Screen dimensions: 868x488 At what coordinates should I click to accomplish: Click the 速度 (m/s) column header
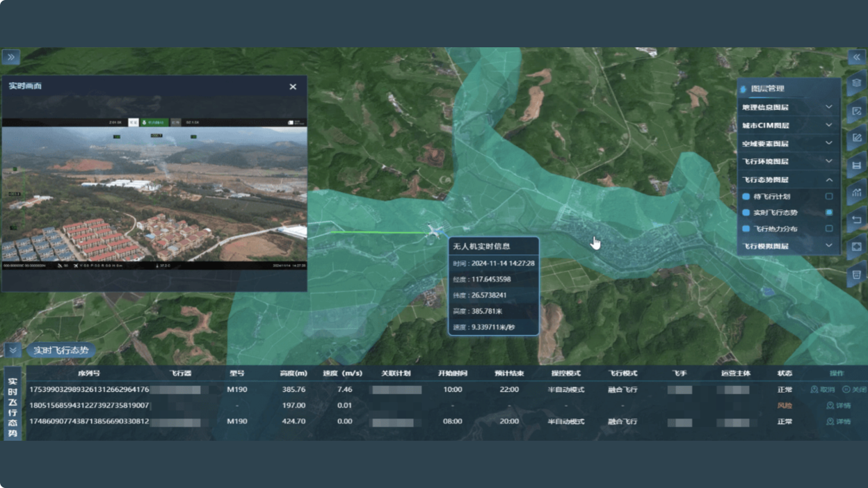pos(343,373)
